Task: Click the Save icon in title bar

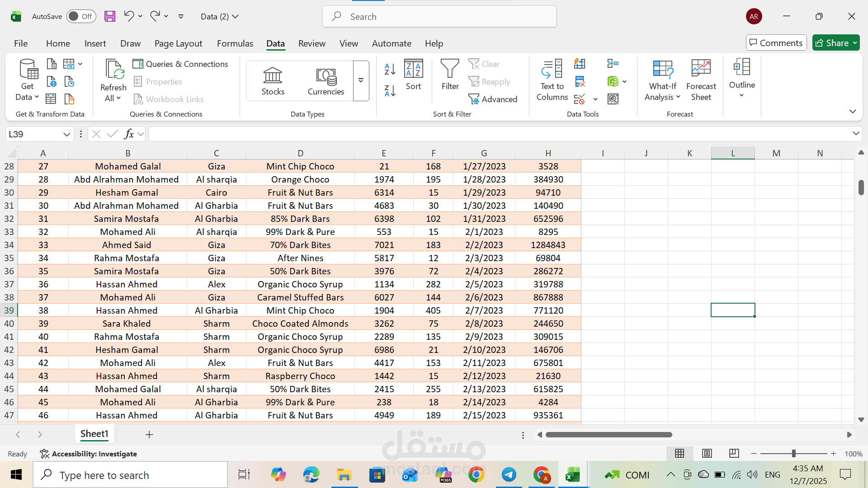Action: click(110, 17)
